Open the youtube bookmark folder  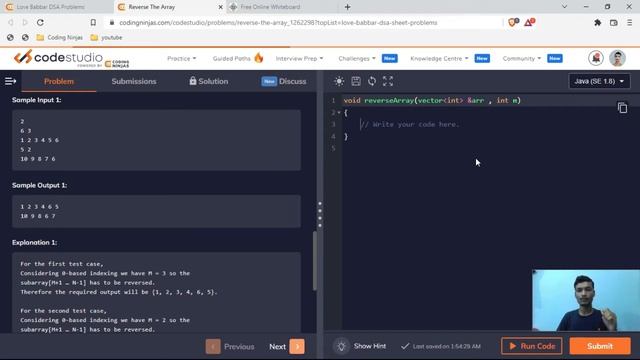(106, 38)
